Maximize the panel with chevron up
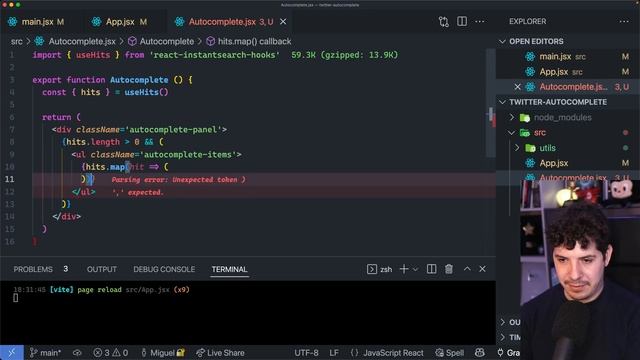The image size is (640, 360). [x=467, y=269]
